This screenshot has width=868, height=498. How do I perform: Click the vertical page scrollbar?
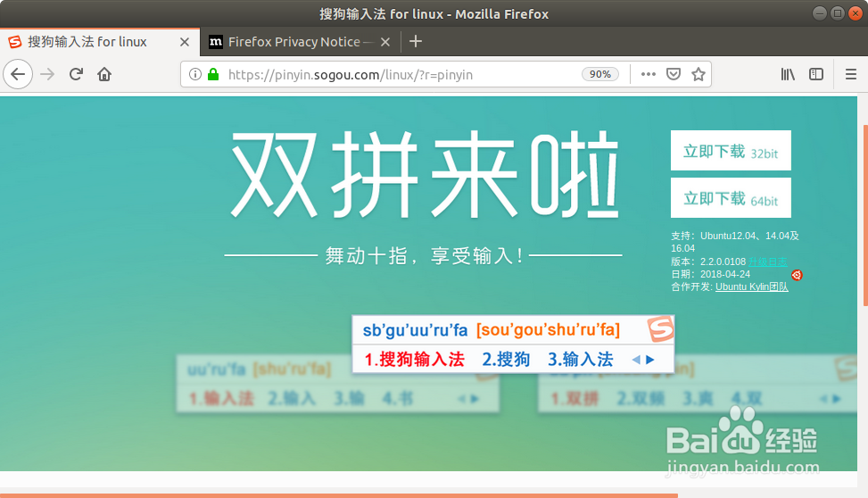865,215
